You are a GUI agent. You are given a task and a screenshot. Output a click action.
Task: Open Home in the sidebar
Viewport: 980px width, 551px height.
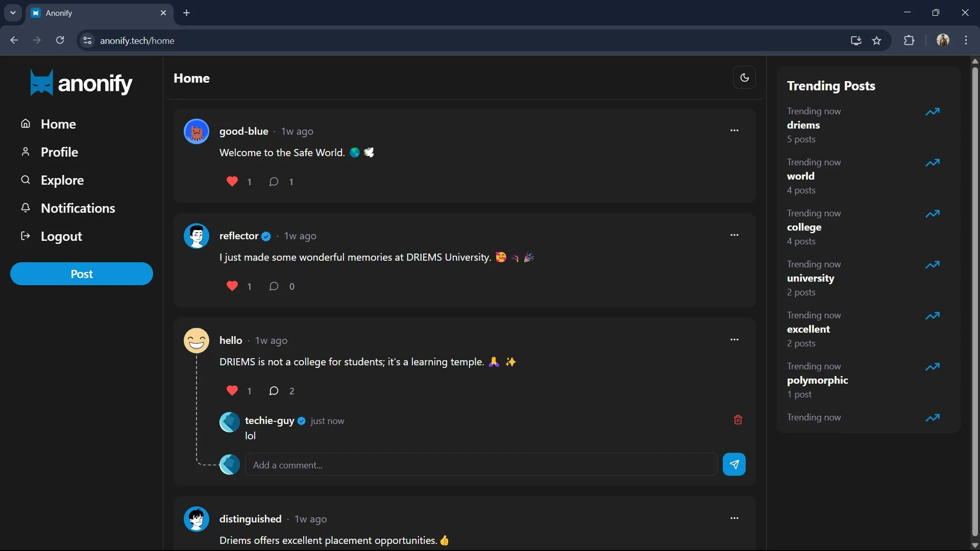tap(48, 124)
